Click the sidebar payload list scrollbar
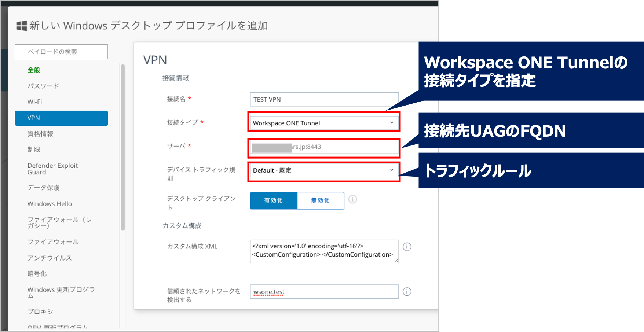644x332 pixels. 123,147
